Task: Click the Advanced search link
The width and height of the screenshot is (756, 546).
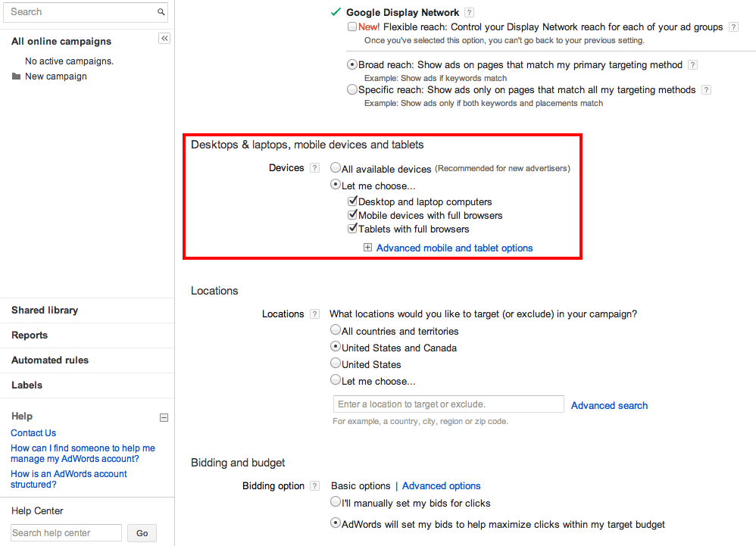Action: point(609,406)
